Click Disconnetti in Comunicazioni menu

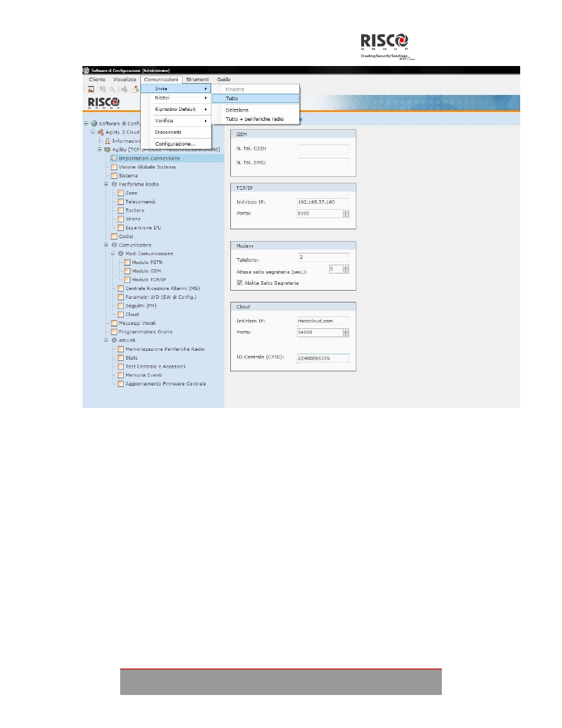pos(176,132)
